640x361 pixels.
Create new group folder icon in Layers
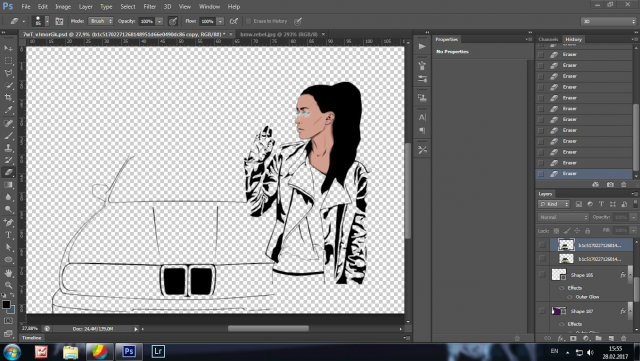(598, 338)
